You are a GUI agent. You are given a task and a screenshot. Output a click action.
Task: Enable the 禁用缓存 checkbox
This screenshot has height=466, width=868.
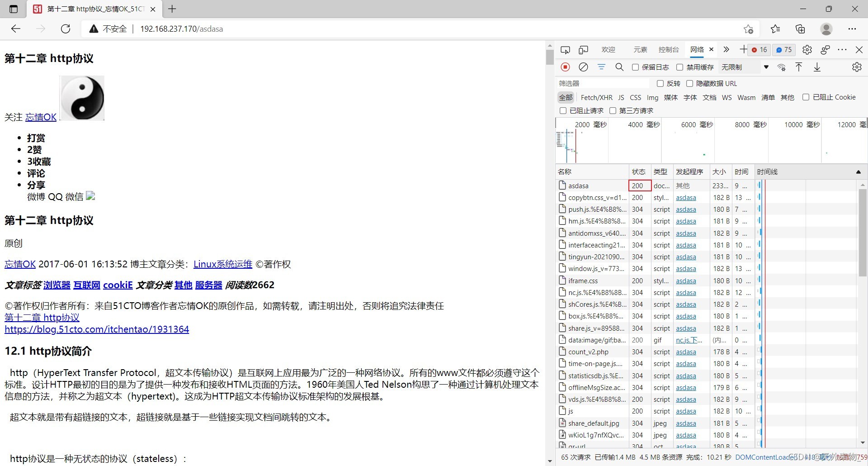[679, 67]
